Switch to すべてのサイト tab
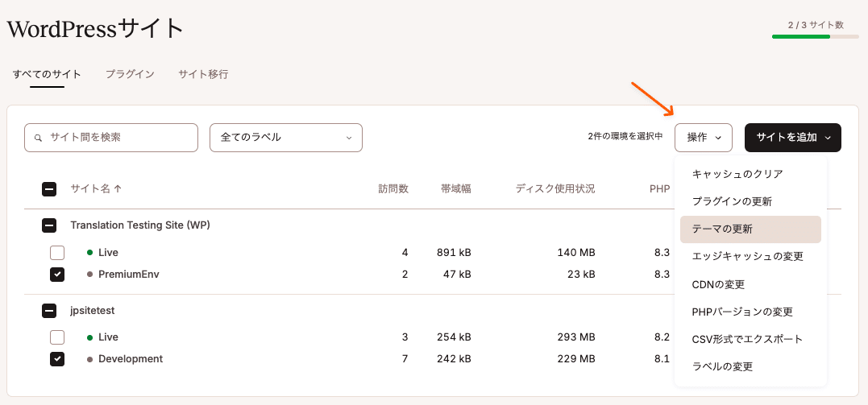The height and width of the screenshot is (405, 868). pyautogui.click(x=47, y=74)
